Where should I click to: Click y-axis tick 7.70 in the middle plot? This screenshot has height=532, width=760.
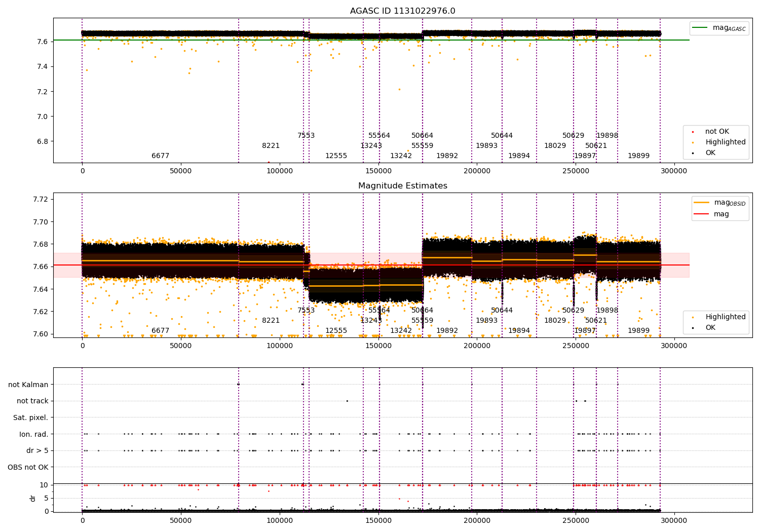(x=41, y=222)
